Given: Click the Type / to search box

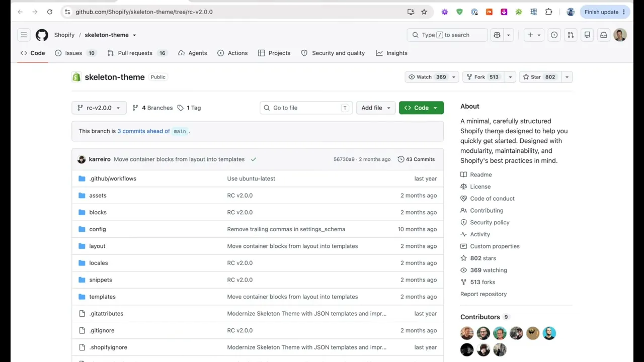Looking at the screenshot, I should click(x=447, y=35).
